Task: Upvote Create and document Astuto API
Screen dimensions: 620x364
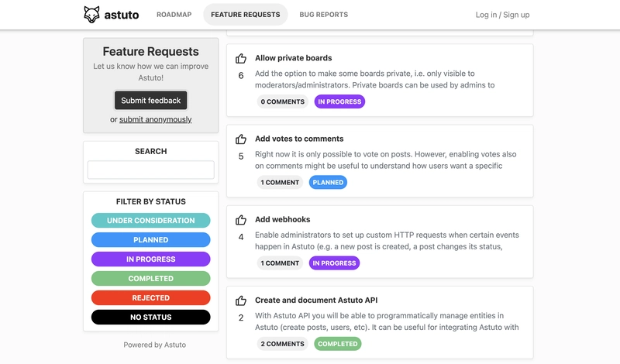Action: (x=241, y=300)
